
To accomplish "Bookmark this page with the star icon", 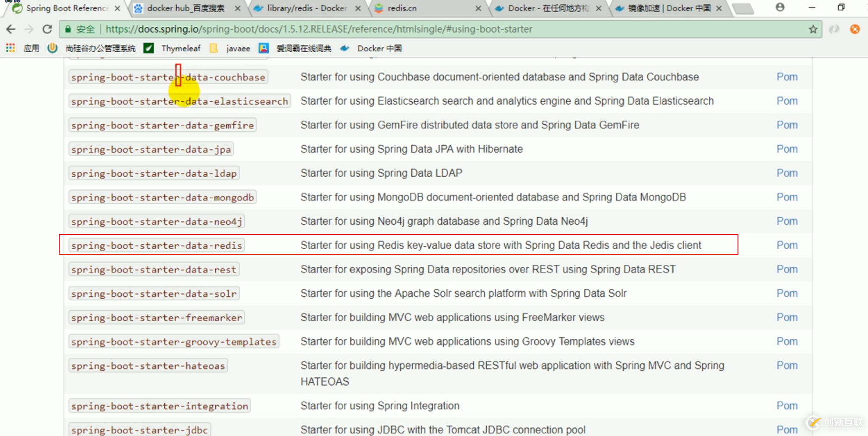I will pos(813,29).
